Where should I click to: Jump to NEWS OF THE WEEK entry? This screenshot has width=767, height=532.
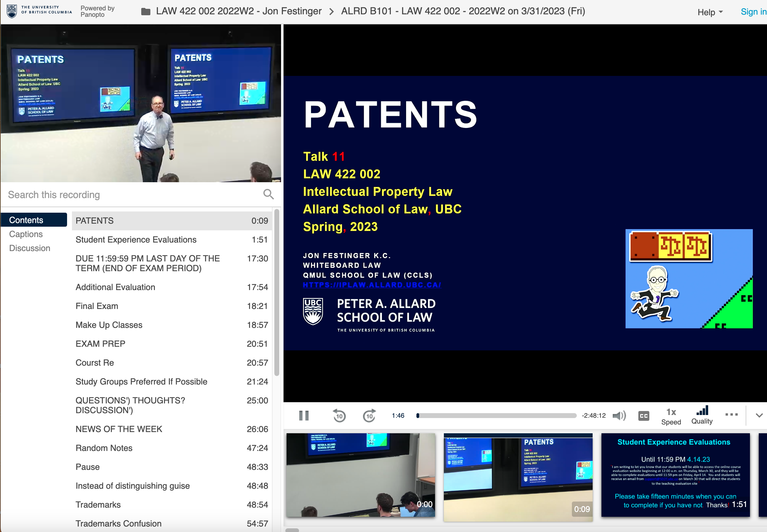172,429
